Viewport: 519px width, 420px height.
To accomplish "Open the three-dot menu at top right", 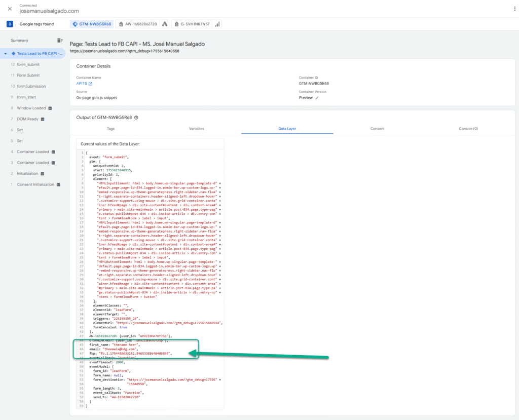I will coord(509,9).
